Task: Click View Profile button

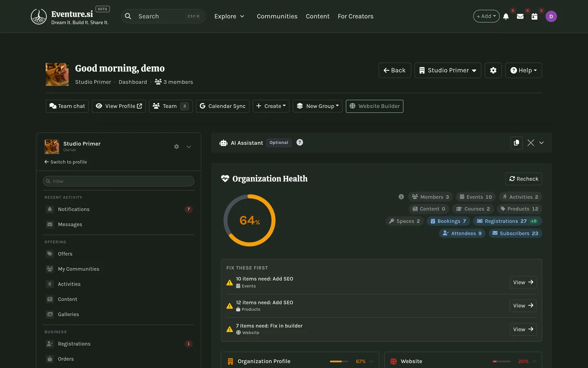Action: (119, 106)
